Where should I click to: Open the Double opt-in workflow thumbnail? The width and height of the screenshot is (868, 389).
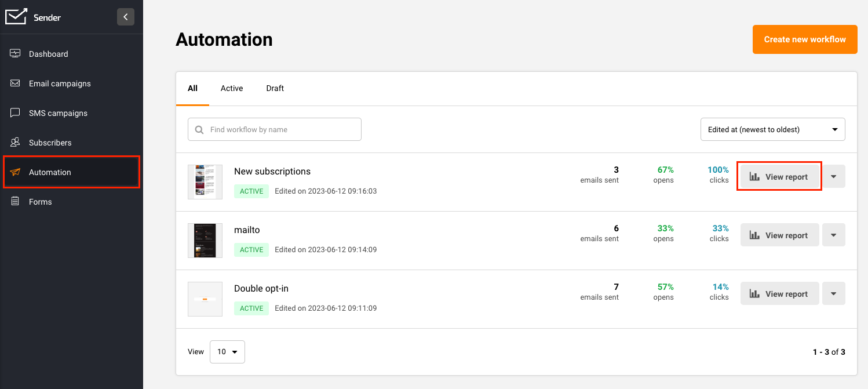[205, 299]
